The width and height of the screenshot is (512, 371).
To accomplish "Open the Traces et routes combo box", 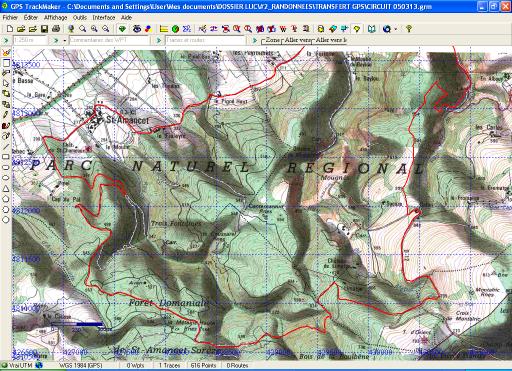I will coord(205,40).
